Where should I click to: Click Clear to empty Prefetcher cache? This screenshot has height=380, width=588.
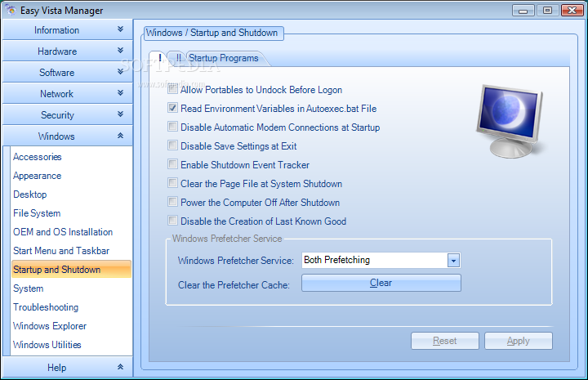click(x=381, y=283)
